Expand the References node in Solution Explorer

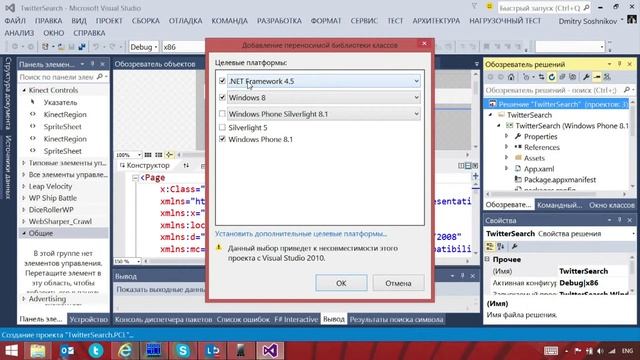pyautogui.click(x=507, y=147)
